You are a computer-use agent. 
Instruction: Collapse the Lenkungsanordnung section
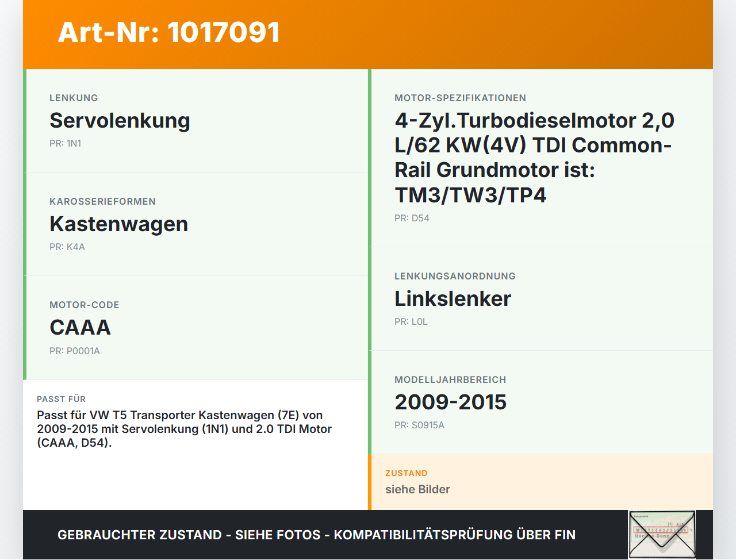pos(455,276)
